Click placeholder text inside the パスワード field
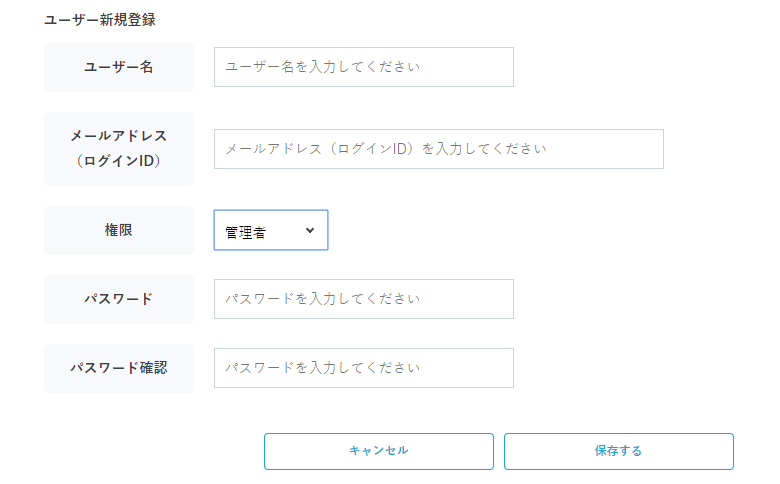Image resolution: width=780 pixels, height=484 pixels. pos(322,299)
